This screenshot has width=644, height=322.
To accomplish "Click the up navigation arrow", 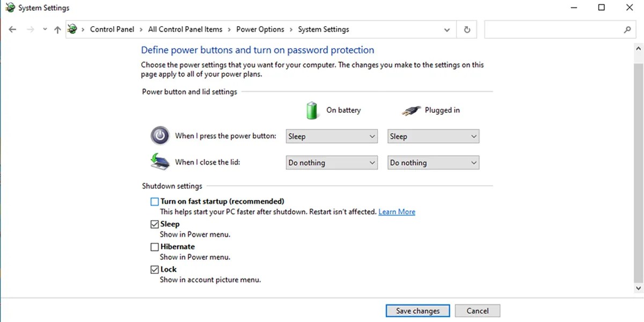I will (57, 30).
